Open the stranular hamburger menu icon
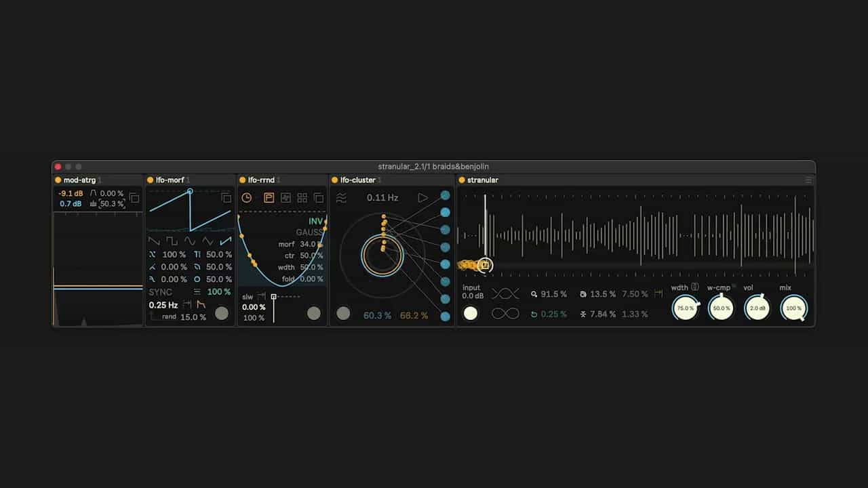 808,180
